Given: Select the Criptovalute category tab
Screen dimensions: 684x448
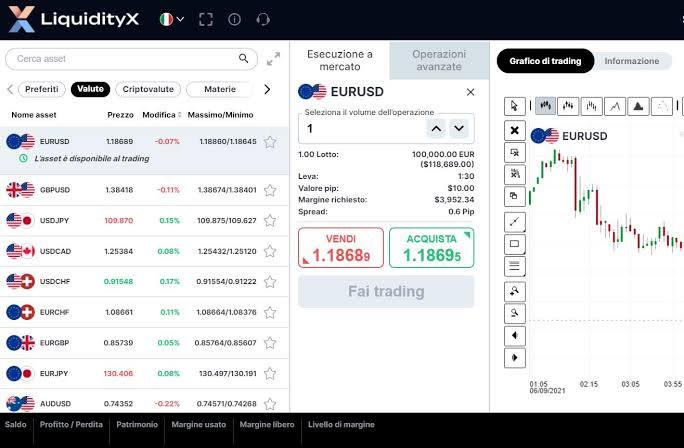Looking at the screenshot, I should pyautogui.click(x=148, y=89).
